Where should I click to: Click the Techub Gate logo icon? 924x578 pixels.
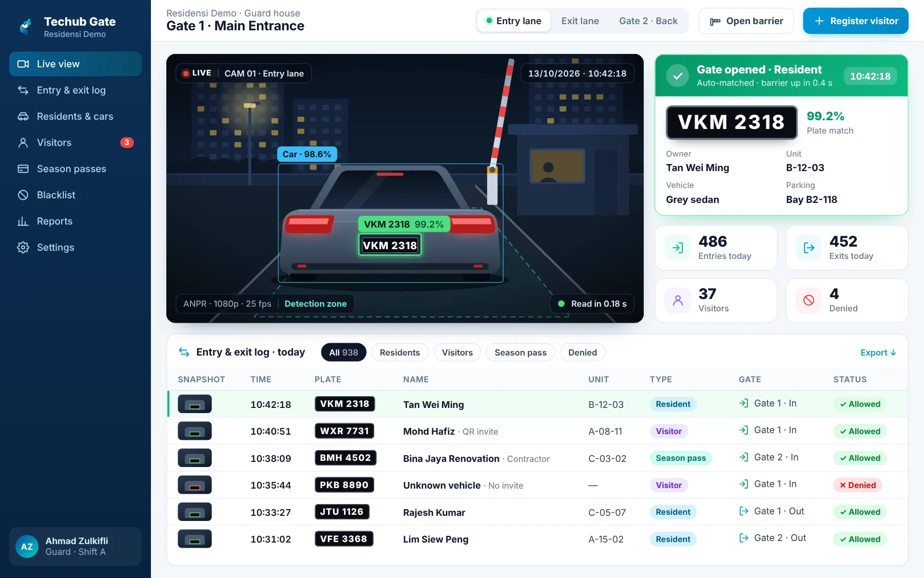[x=26, y=27]
